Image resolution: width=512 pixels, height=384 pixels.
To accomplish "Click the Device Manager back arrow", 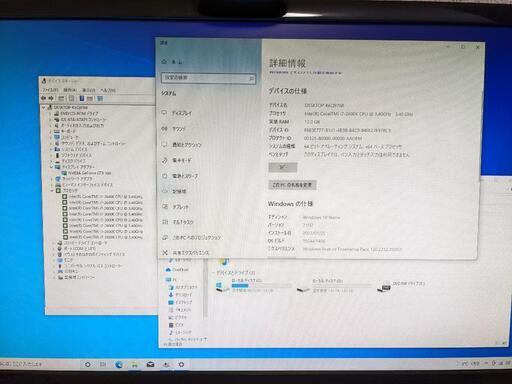I will pyautogui.click(x=43, y=98).
